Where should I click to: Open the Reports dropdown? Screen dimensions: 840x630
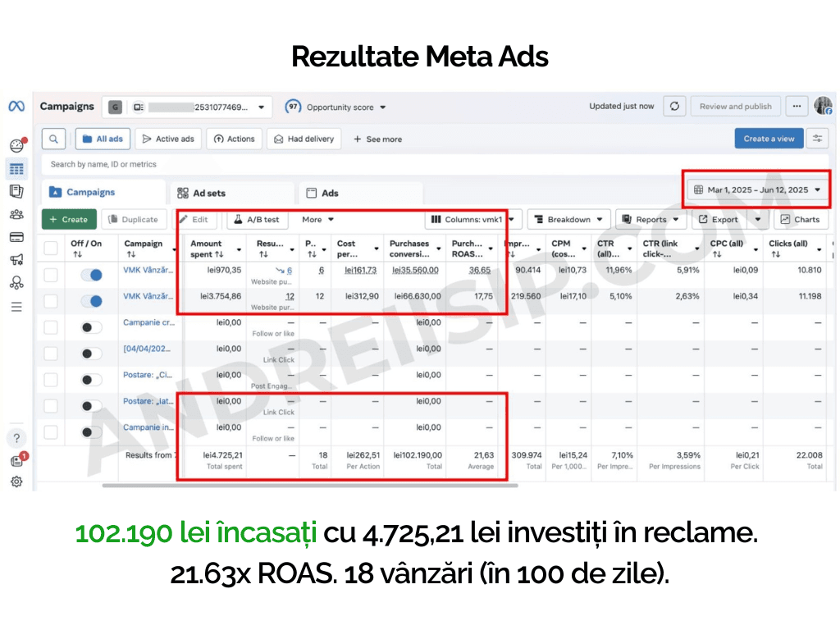coord(651,220)
